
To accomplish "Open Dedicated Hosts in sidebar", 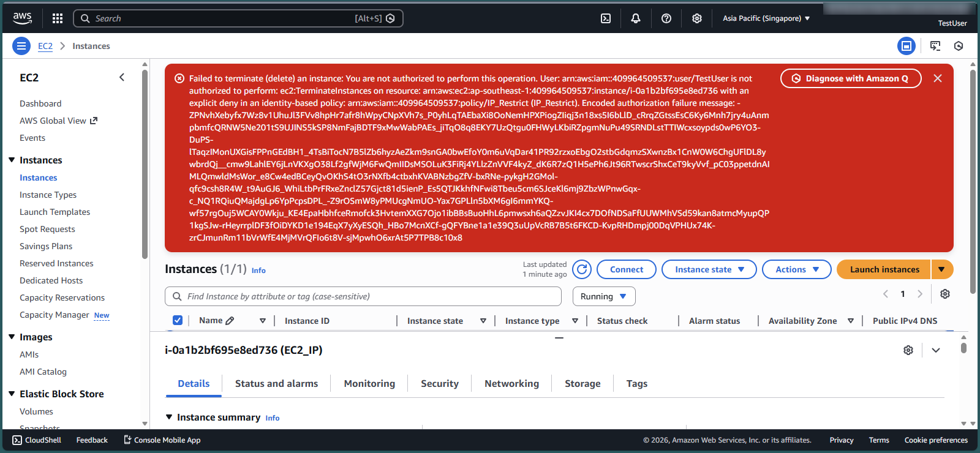I will click(51, 280).
